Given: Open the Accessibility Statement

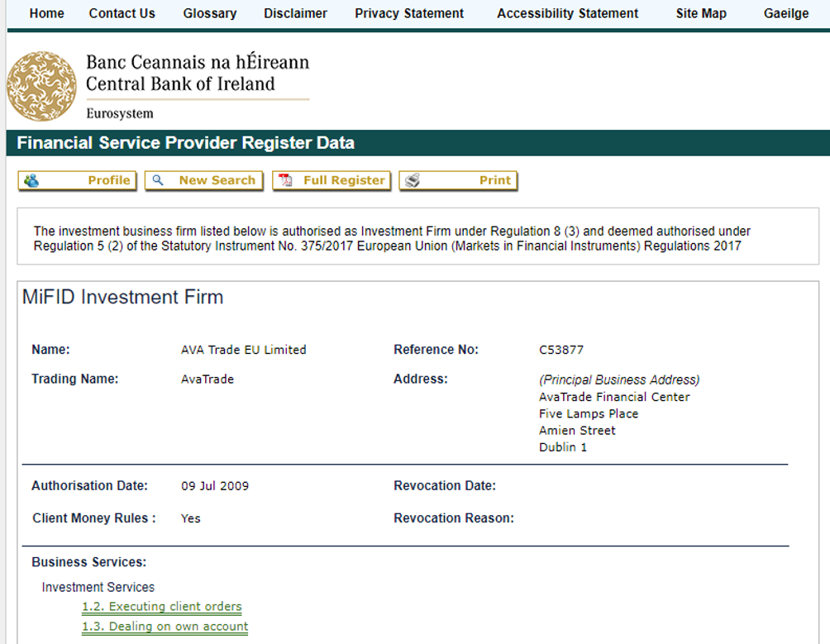Looking at the screenshot, I should click(567, 13).
